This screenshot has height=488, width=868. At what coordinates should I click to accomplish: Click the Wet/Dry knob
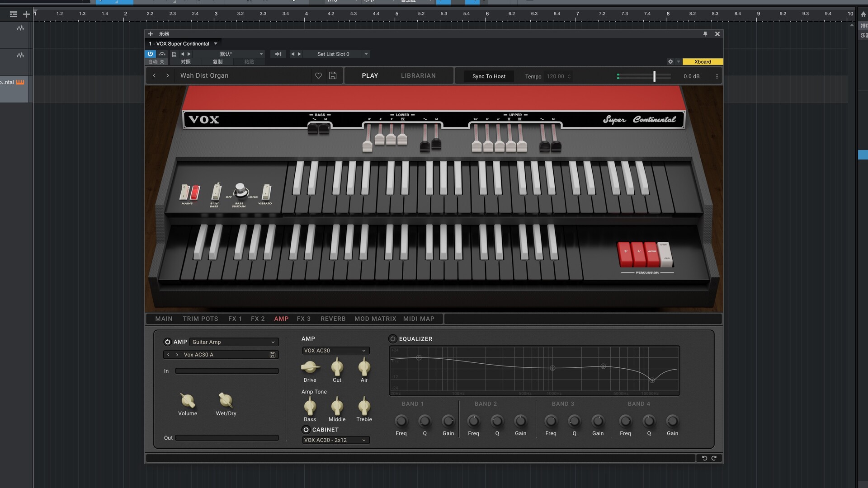226,400
